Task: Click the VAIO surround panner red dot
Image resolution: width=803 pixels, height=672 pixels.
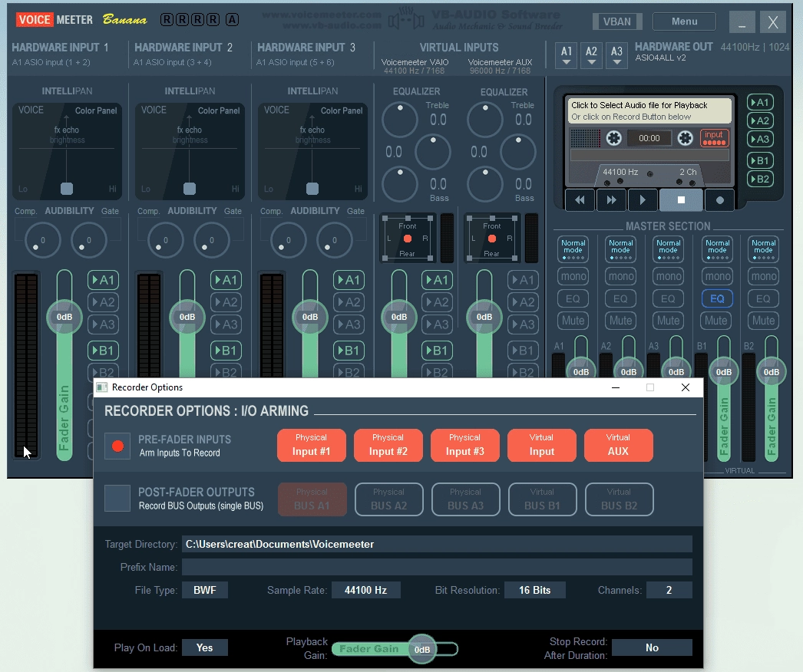Action: point(408,239)
